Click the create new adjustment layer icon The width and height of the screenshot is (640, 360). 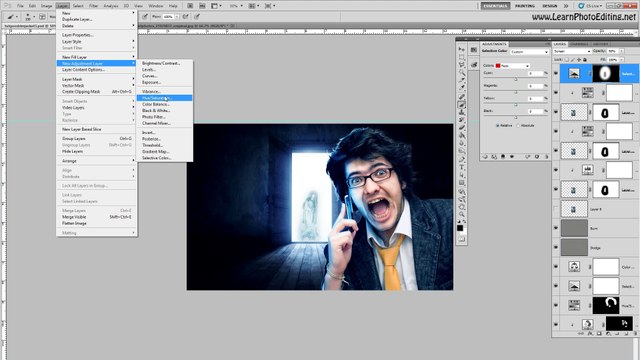pos(608,333)
